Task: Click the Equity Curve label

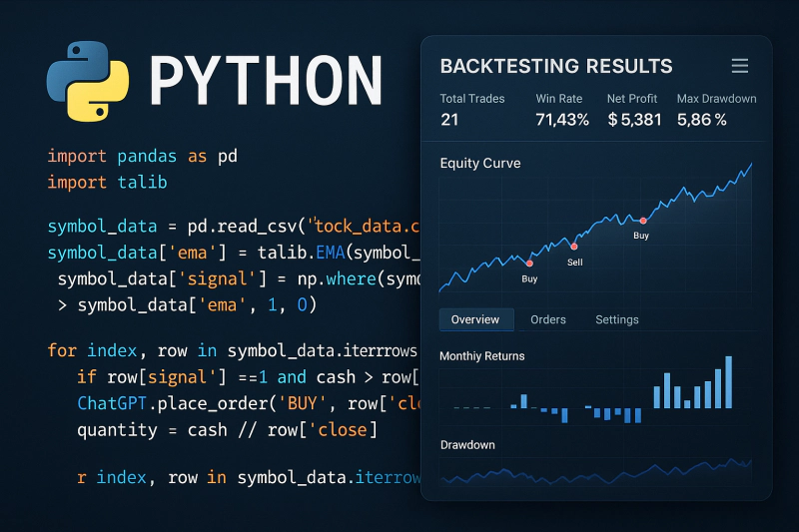Action: [x=480, y=164]
